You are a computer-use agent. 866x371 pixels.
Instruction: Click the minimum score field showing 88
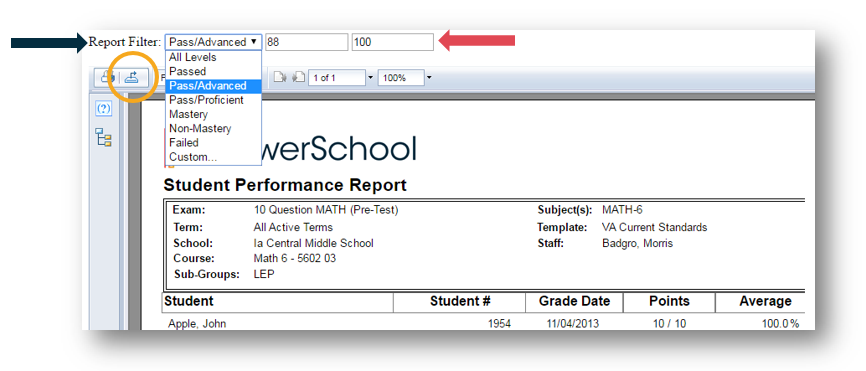[x=307, y=42]
